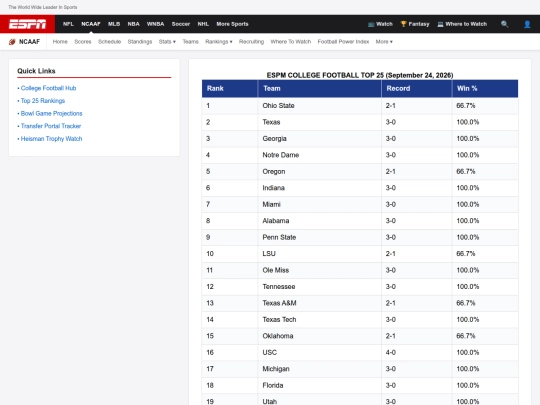This screenshot has width=540, height=405.
Task: Open More Sports menu
Action: click(232, 24)
